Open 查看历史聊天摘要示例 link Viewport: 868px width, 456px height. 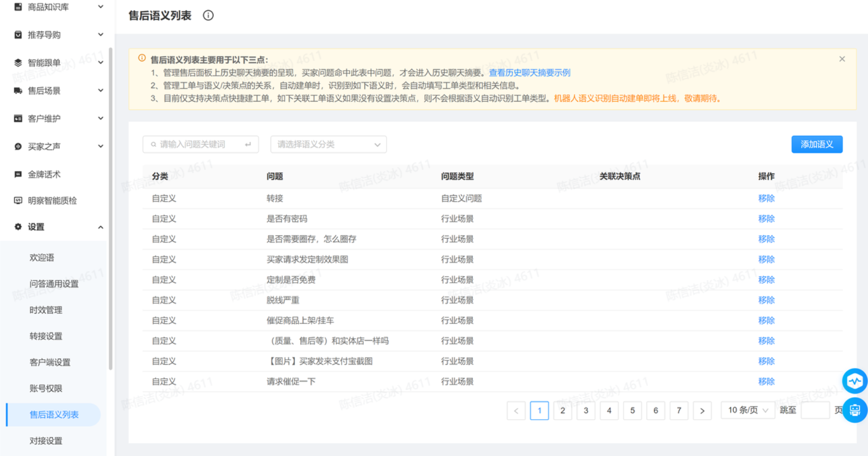coord(529,72)
